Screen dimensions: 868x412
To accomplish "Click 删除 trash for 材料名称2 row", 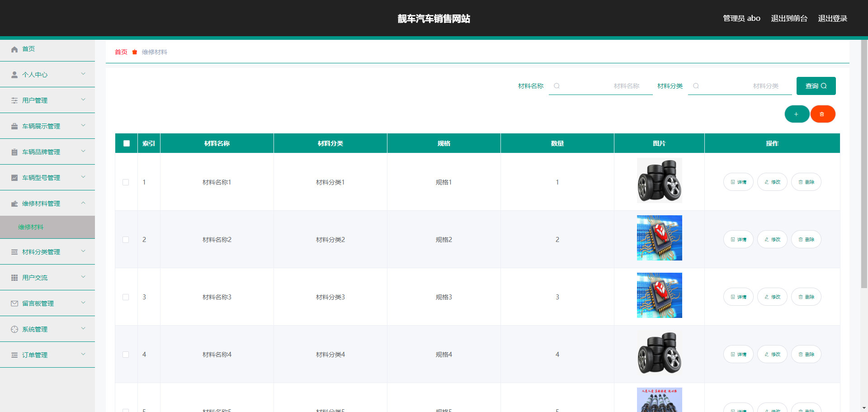I will click(x=806, y=239).
